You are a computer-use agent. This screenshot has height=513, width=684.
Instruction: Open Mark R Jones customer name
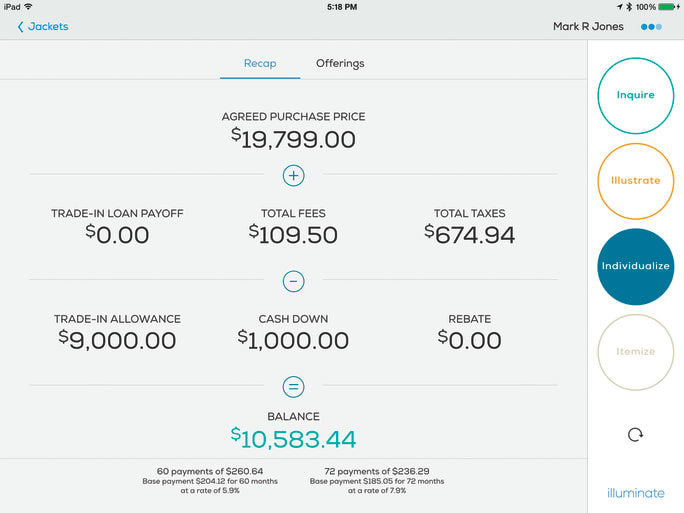click(588, 27)
